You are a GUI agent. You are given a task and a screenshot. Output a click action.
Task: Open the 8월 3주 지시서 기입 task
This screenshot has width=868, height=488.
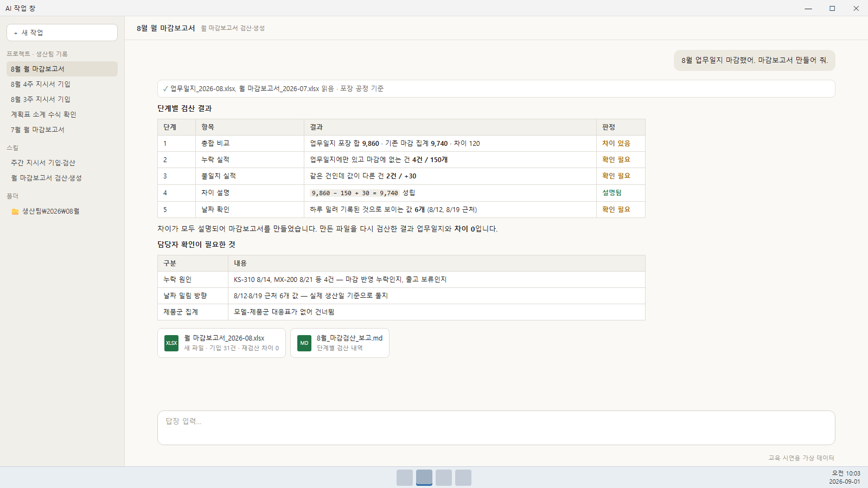(x=62, y=99)
